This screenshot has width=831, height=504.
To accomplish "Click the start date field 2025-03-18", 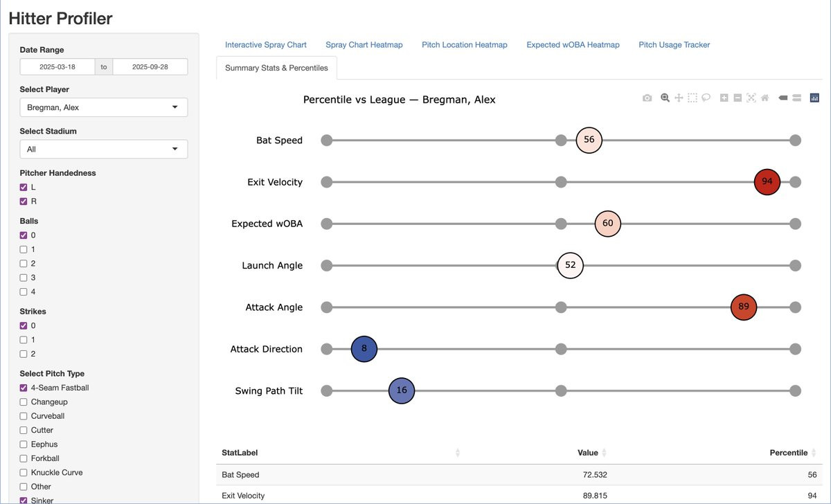I will (57, 67).
